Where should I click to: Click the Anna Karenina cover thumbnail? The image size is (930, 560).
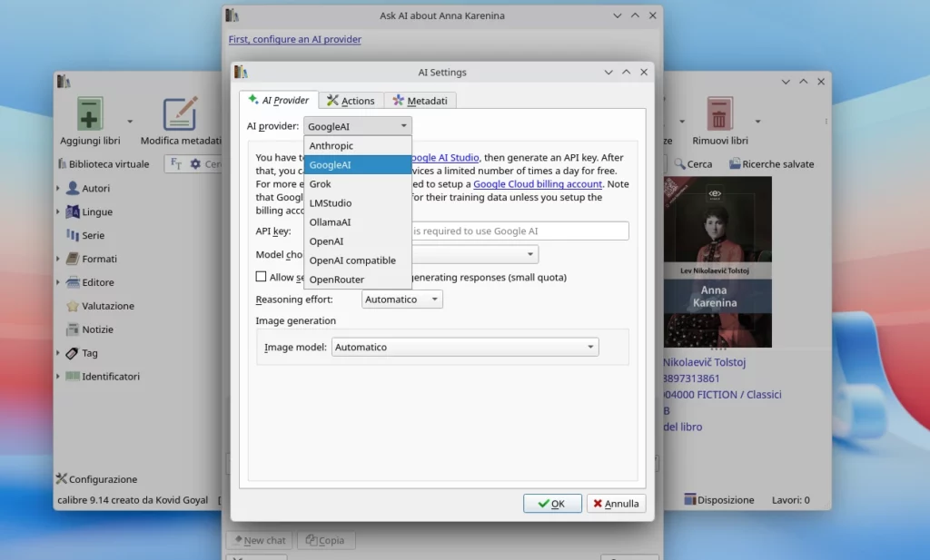(x=717, y=262)
